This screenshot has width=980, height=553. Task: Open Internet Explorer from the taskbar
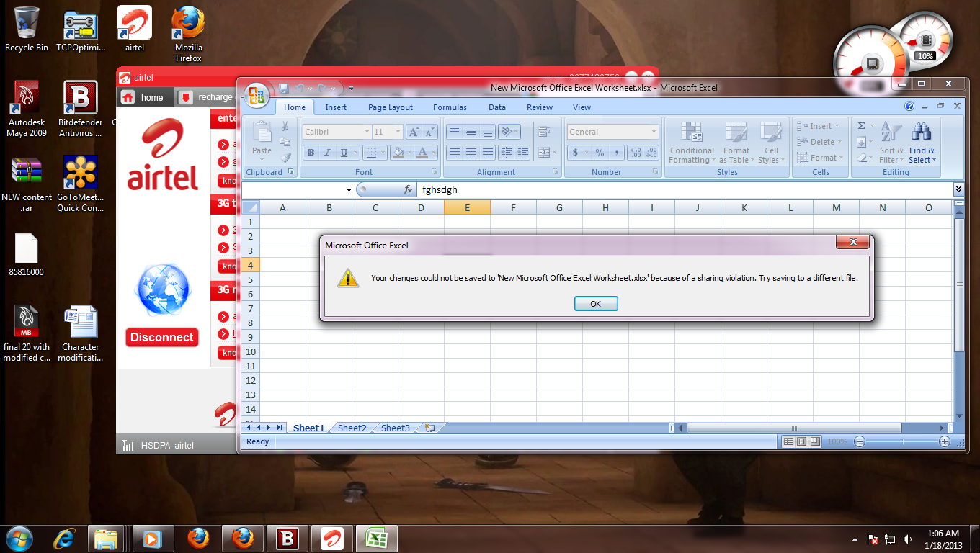66,539
